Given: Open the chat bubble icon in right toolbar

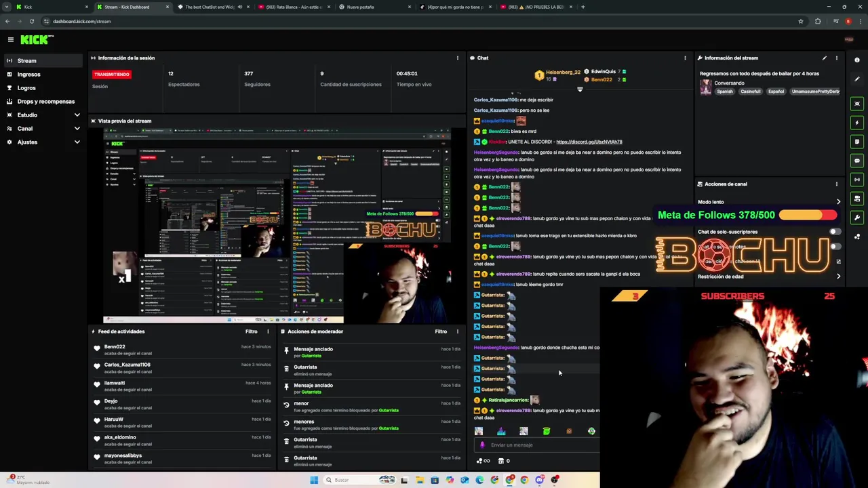Looking at the screenshot, I should point(857,161).
